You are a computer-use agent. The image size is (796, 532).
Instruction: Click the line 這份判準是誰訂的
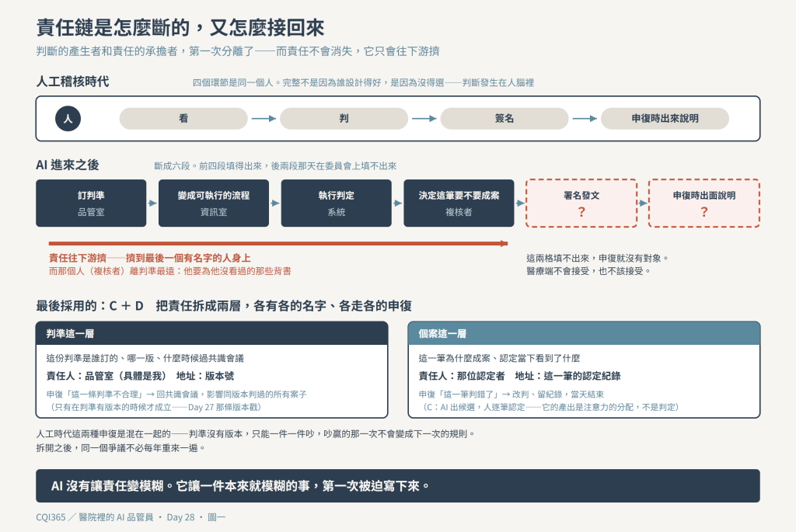point(145,358)
